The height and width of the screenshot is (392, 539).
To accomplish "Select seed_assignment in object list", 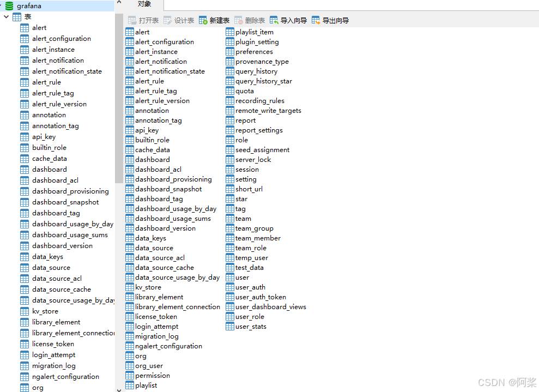I will pos(263,150).
